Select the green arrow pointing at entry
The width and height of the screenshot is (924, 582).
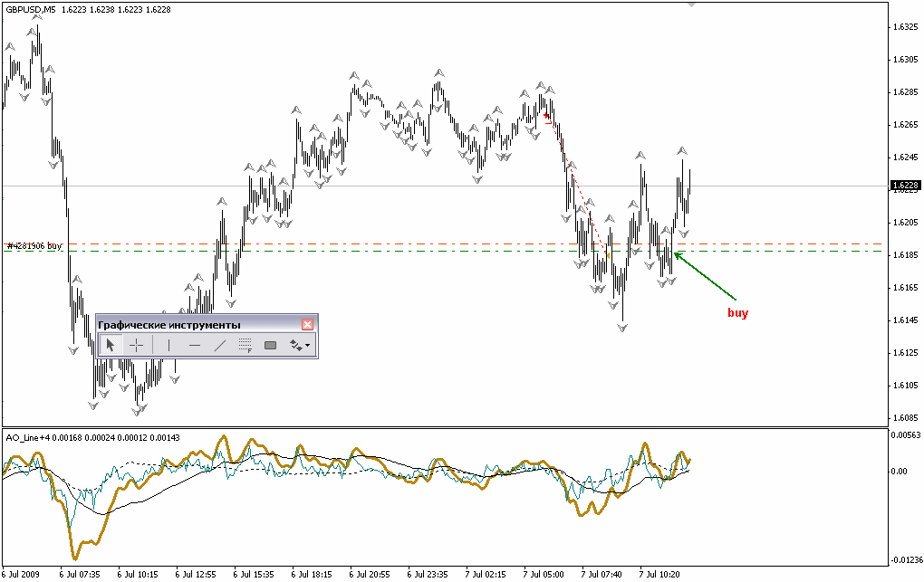705,276
